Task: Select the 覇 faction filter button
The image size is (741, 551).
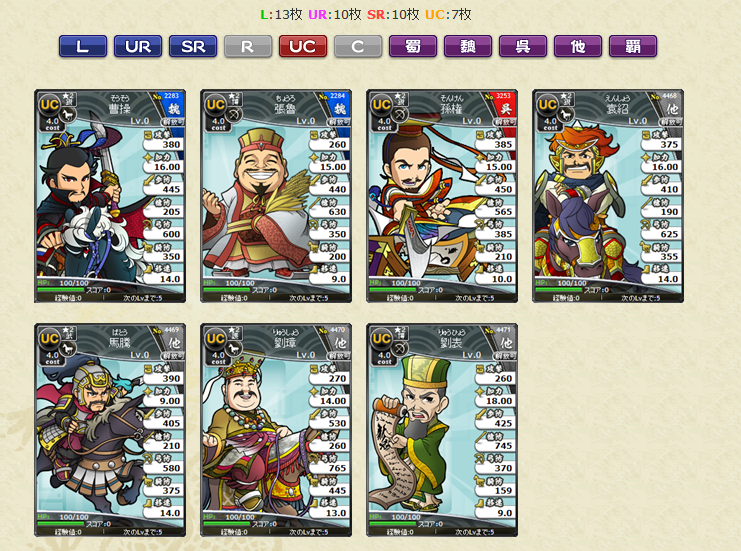Action: (633, 46)
